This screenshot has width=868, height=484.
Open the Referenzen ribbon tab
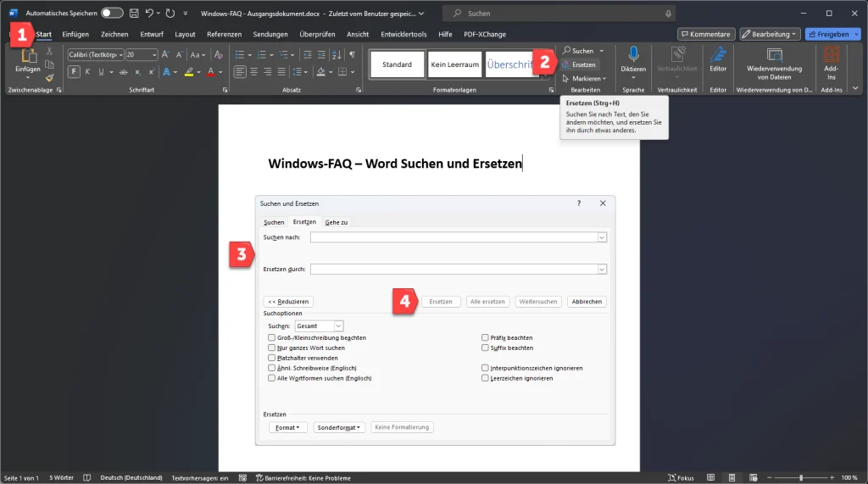(224, 35)
